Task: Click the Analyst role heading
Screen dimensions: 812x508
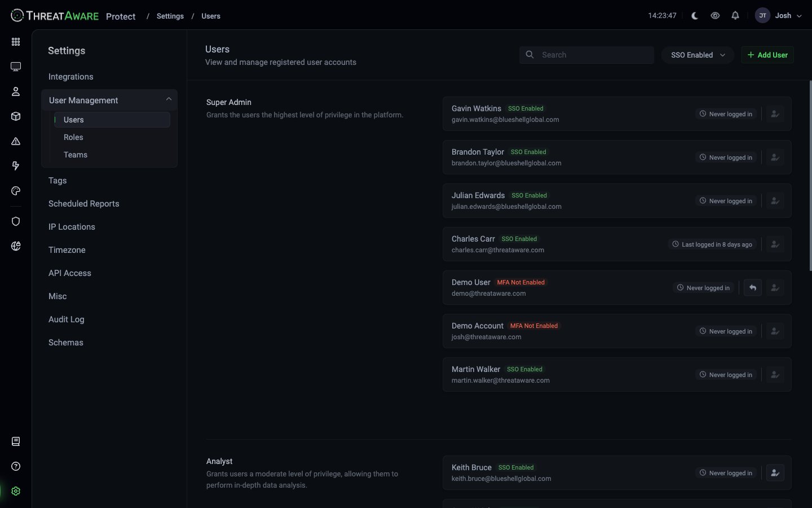Action: tap(219, 461)
